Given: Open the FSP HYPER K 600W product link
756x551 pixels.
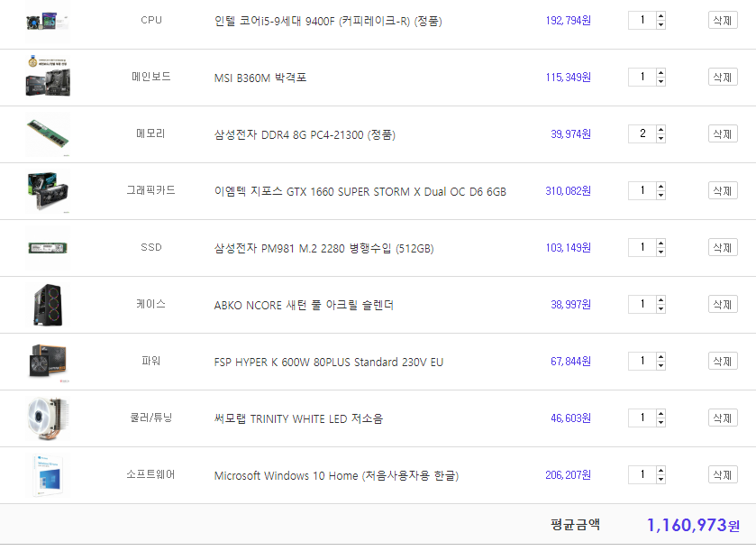Looking at the screenshot, I should 328,362.
